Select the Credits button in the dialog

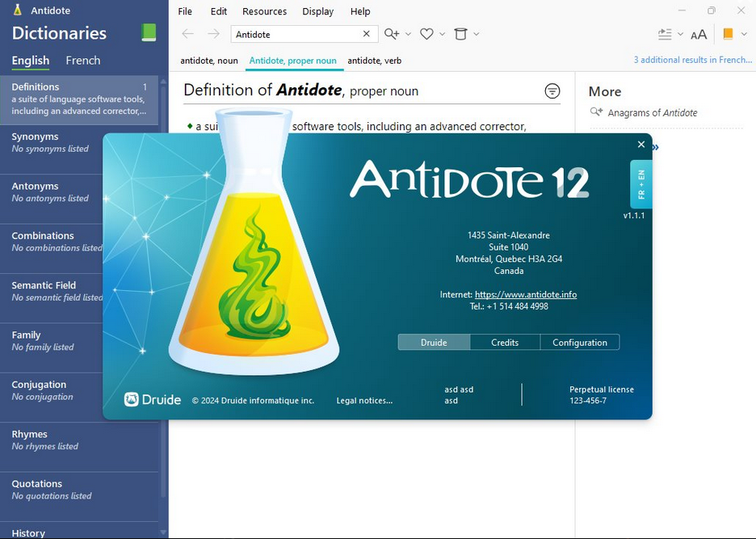pos(505,342)
